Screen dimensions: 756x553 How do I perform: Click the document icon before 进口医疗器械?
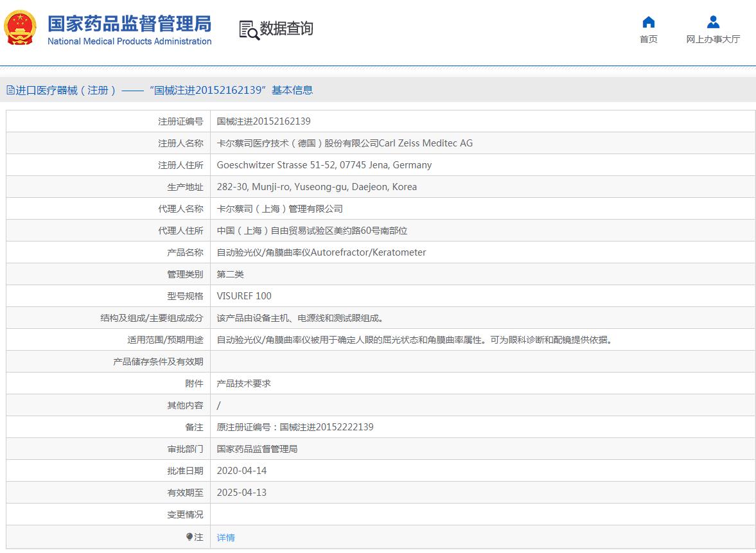tap(10, 90)
